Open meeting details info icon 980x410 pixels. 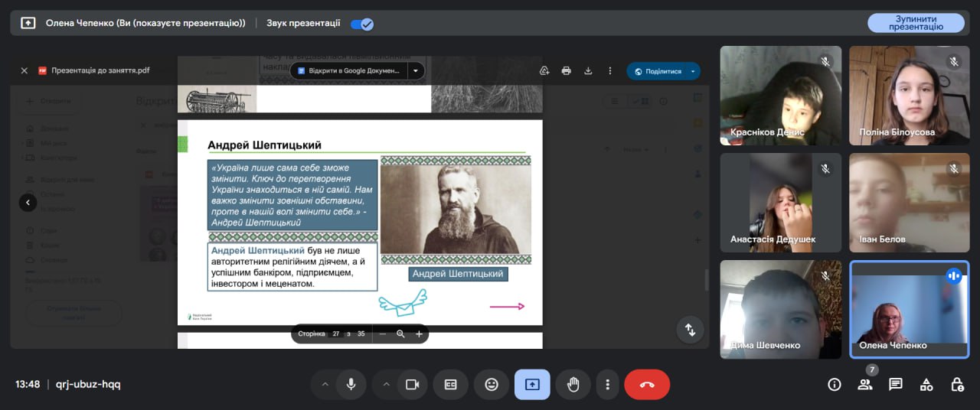835,385
